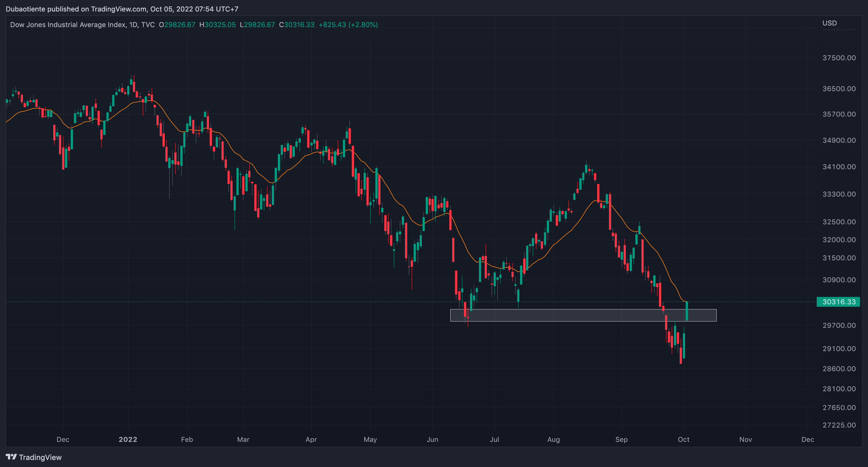Click the 2022 year label on time axis
868x467 pixels.
coord(128,439)
